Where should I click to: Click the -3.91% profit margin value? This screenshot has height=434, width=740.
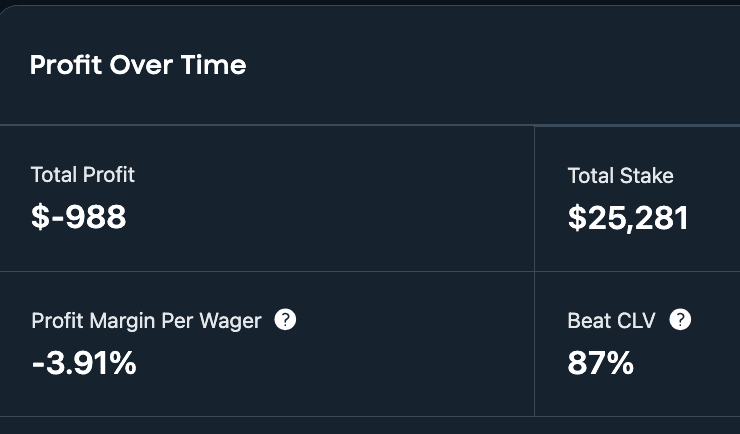pos(84,363)
